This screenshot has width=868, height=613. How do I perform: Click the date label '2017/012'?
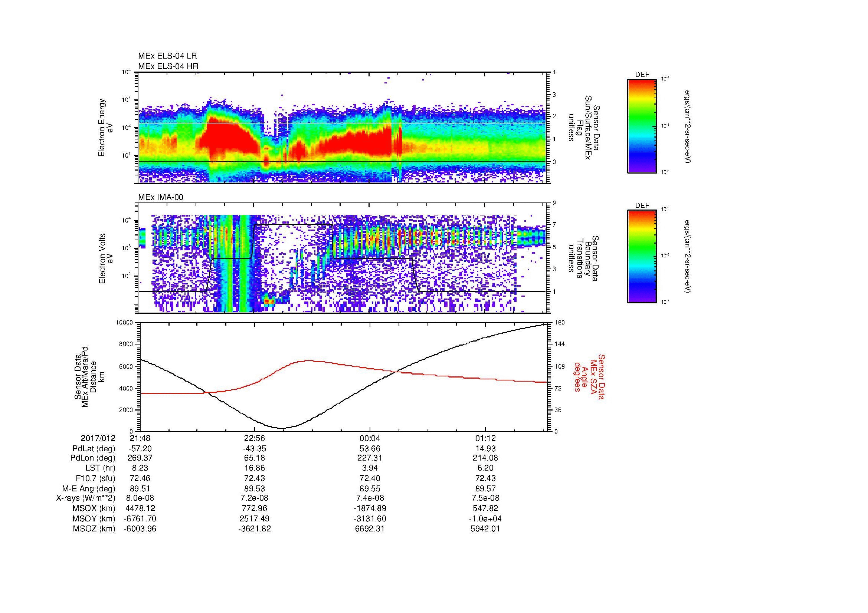coord(98,438)
